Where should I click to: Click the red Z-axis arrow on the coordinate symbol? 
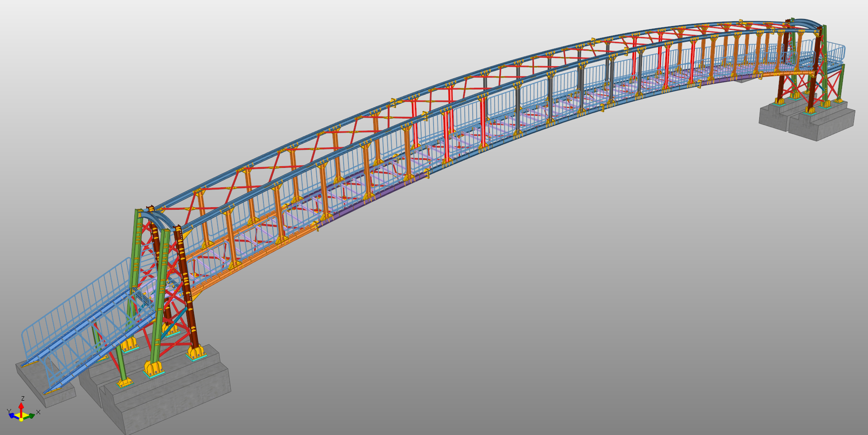click(x=21, y=405)
